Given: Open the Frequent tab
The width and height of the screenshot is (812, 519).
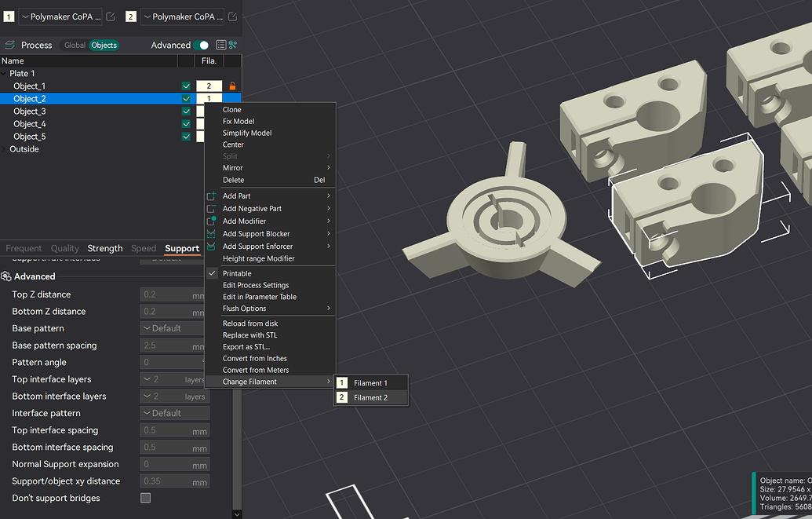Looking at the screenshot, I should tap(24, 248).
